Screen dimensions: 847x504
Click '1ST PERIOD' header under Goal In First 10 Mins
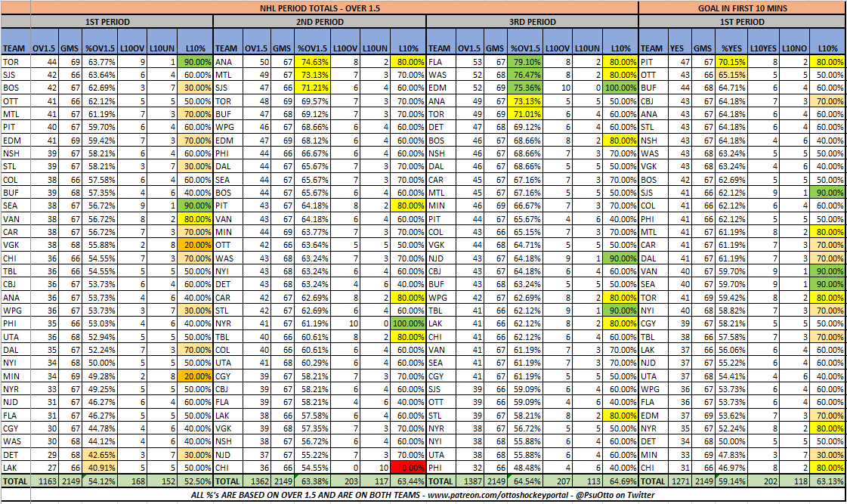point(742,22)
